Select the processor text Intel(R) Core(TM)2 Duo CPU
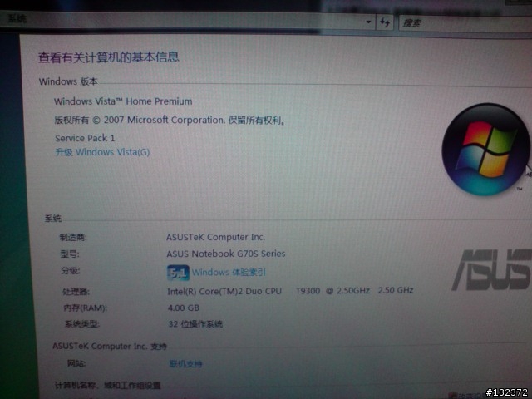 click(x=224, y=292)
